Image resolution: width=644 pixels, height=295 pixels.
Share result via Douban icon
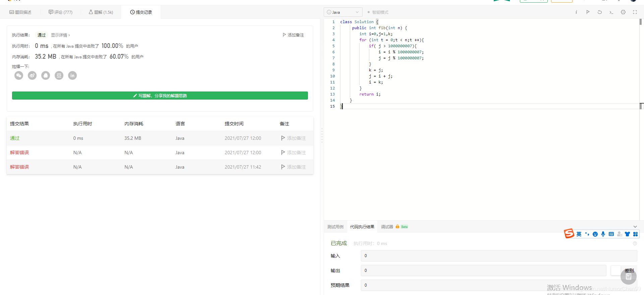(59, 75)
